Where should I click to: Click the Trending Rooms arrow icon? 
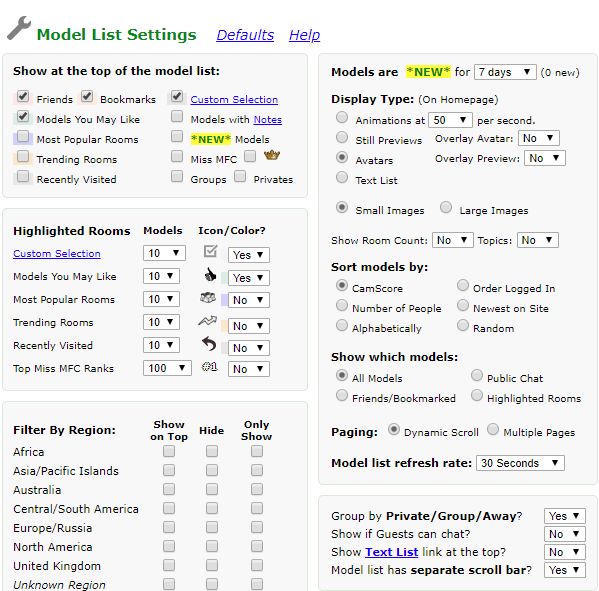(207, 321)
